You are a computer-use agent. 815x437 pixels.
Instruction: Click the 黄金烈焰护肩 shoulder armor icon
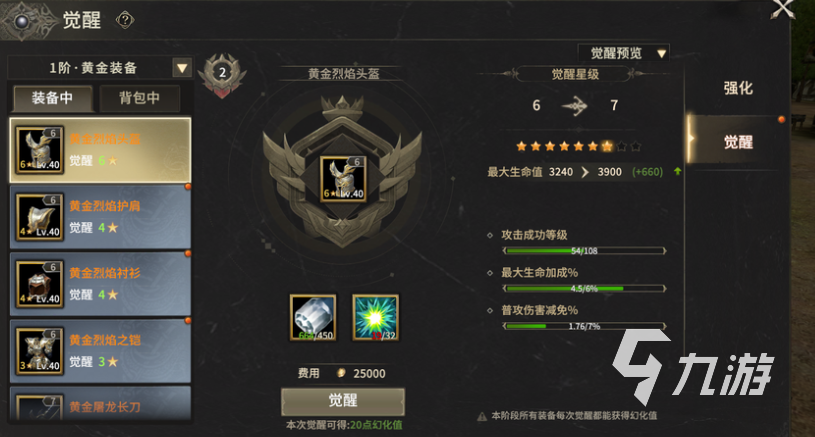point(40,217)
